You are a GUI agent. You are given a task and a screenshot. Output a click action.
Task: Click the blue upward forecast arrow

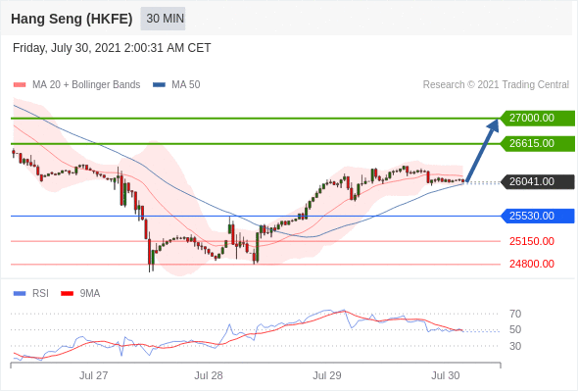tap(483, 150)
